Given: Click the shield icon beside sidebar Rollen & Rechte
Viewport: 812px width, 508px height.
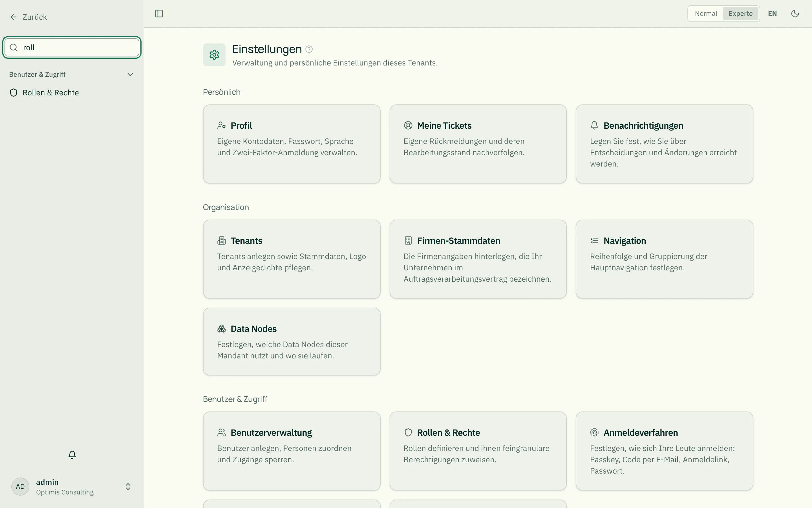Looking at the screenshot, I should tap(14, 93).
